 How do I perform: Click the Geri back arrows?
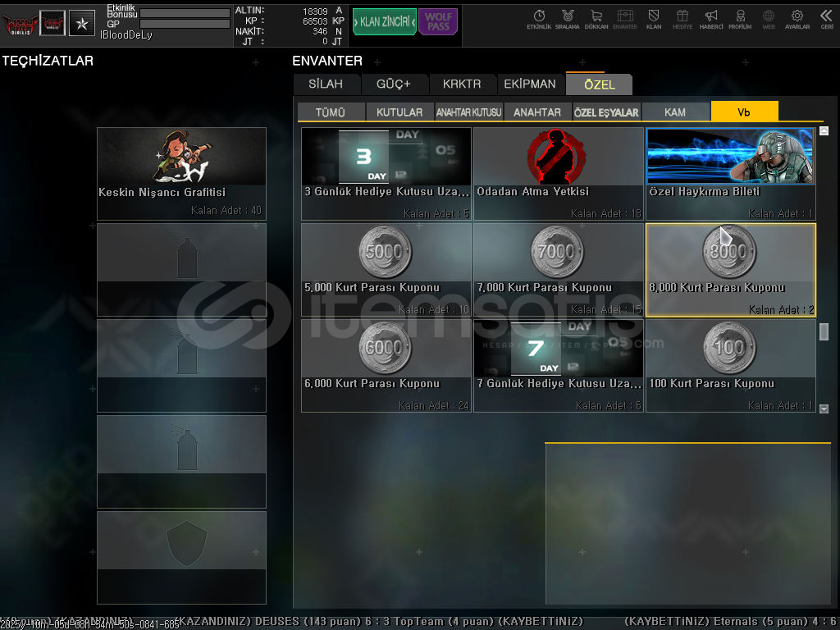pyautogui.click(x=826, y=19)
